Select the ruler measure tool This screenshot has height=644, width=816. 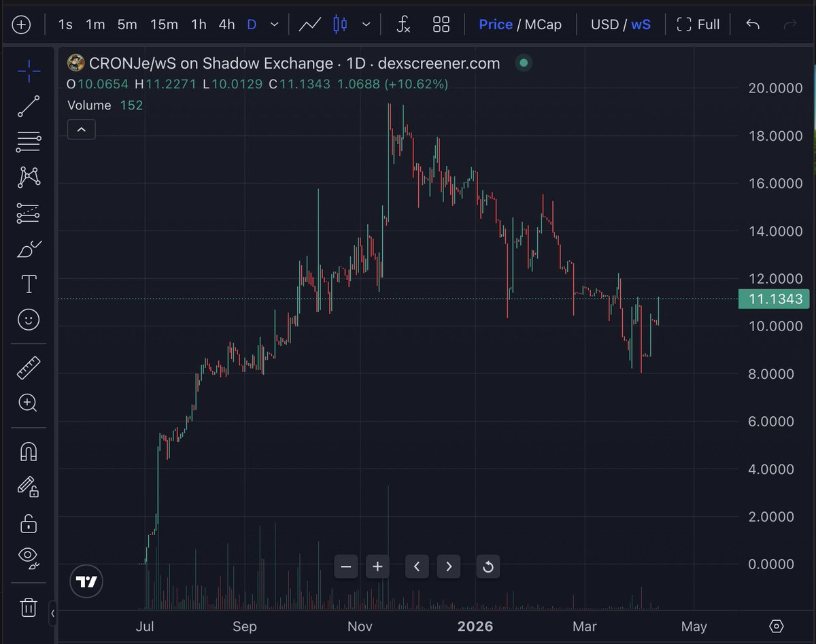coord(28,368)
